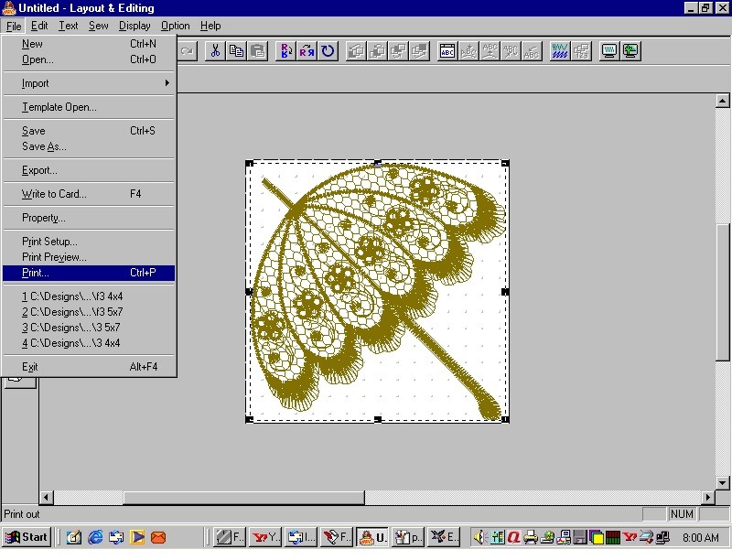
Task: Click the blue circular Rotate icon
Action: click(328, 51)
